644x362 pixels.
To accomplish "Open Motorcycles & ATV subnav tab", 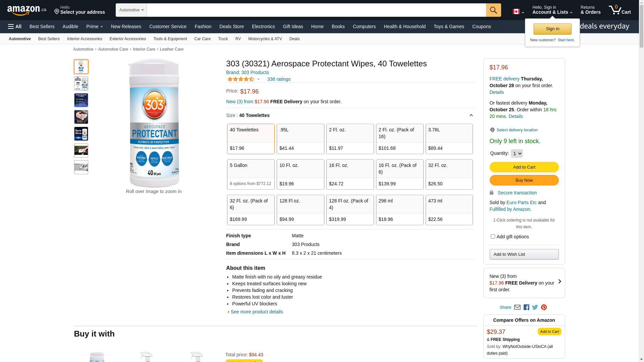I will [265, 39].
